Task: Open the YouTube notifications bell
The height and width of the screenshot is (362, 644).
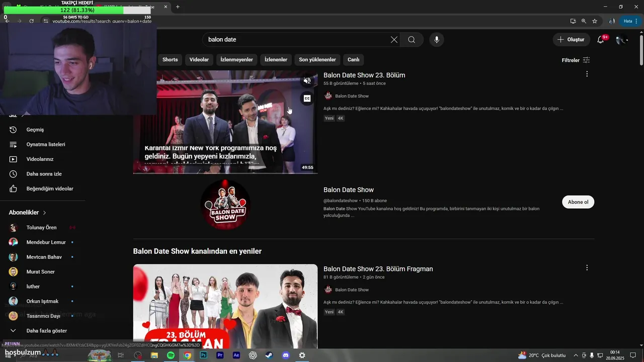Action: (x=601, y=40)
